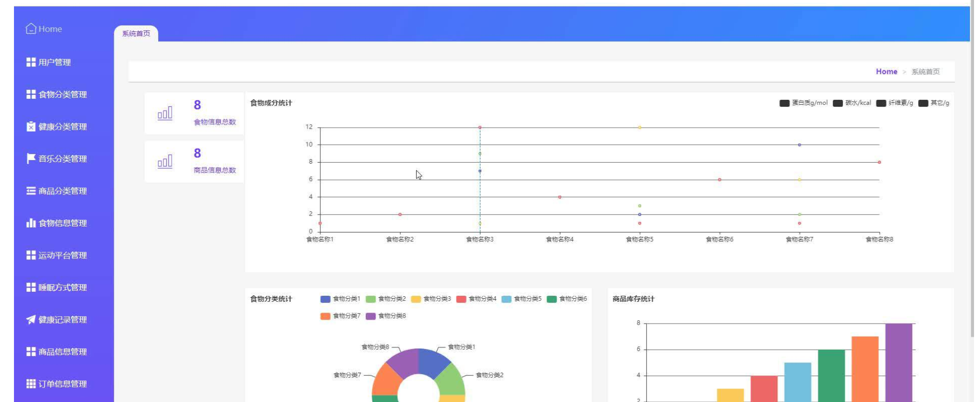Click the 食物分类2 pie callout label

click(x=490, y=375)
